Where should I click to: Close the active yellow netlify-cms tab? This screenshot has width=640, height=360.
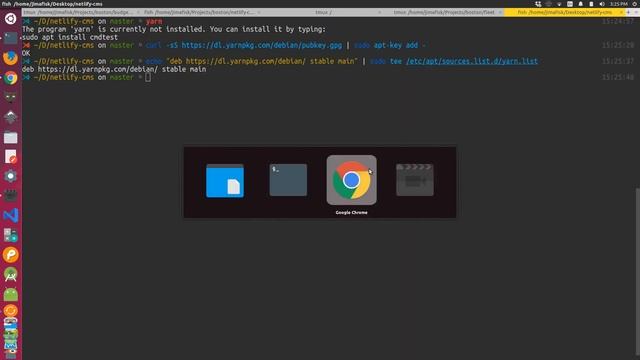click(x=621, y=12)
